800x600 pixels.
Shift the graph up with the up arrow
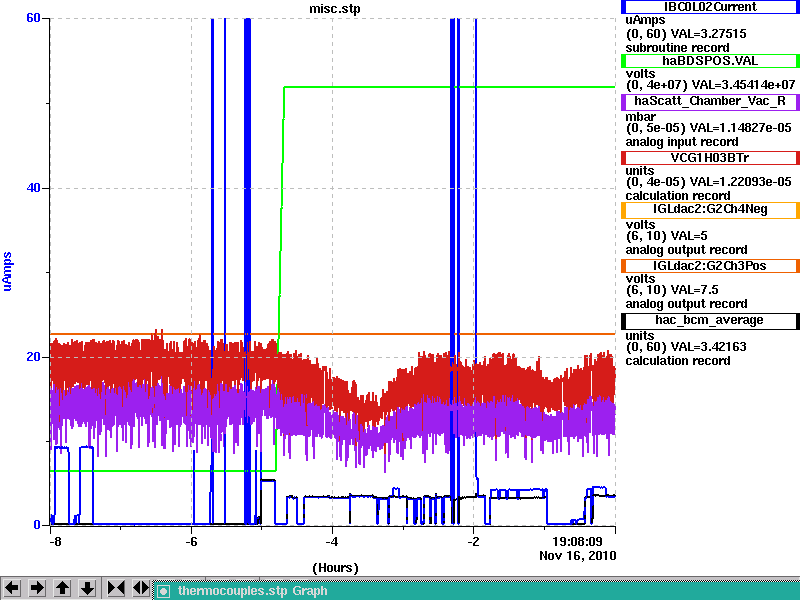pos(62,588)
